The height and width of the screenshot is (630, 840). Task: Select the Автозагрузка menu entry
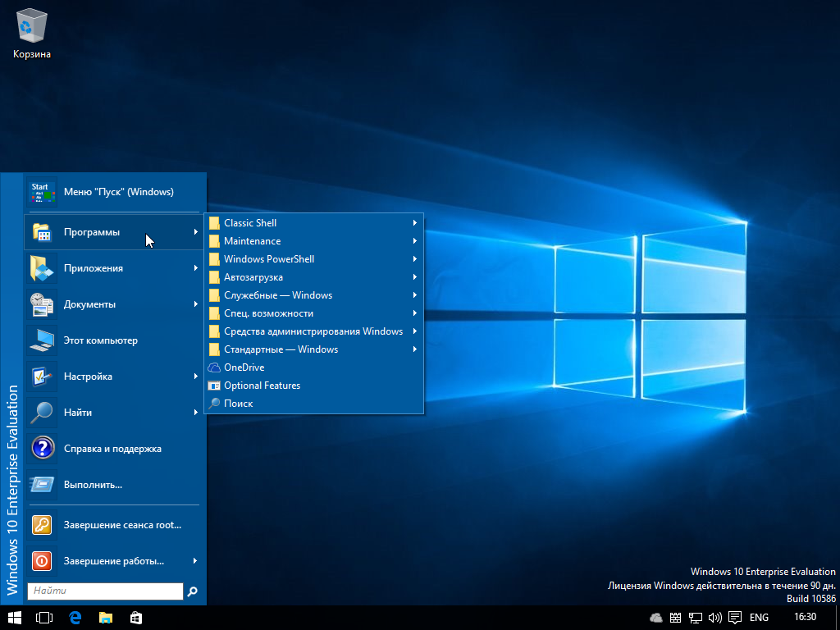pyautogui.click(x=314, y=277)
